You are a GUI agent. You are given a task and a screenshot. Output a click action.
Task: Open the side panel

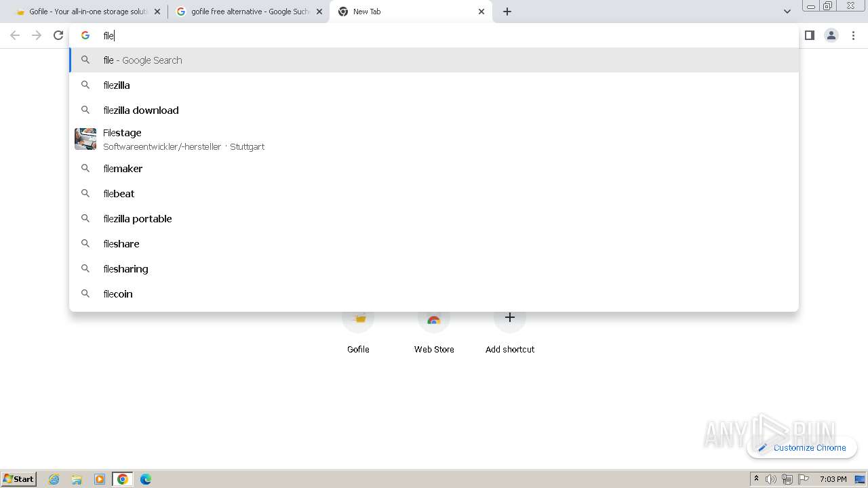coord(810,35)
